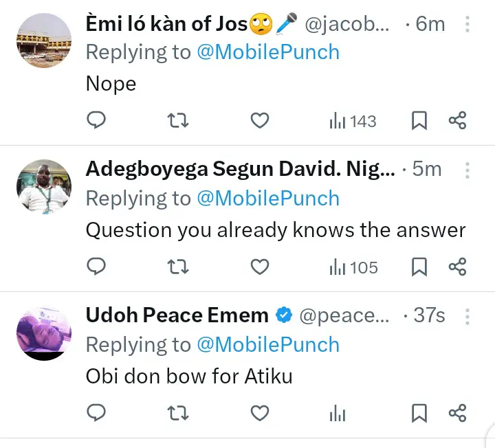Open more options for the 6m tweet
Screen dimensions: 495x448
[x=467, y=25]
